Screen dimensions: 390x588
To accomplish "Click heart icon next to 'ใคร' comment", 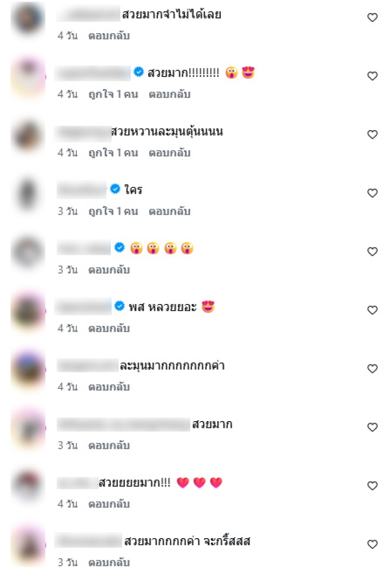I will pos(372,193).
